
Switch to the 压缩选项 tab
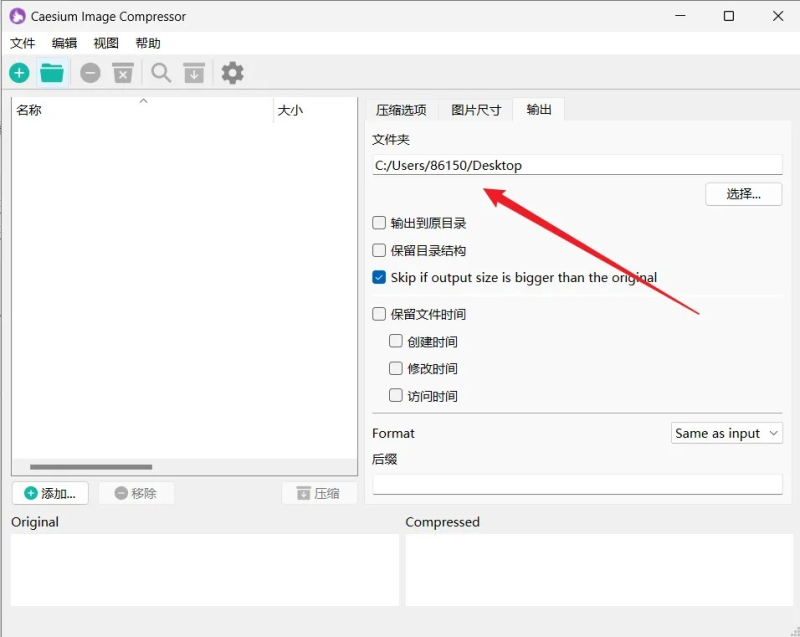pyautogui.click(x=401, y=110)
